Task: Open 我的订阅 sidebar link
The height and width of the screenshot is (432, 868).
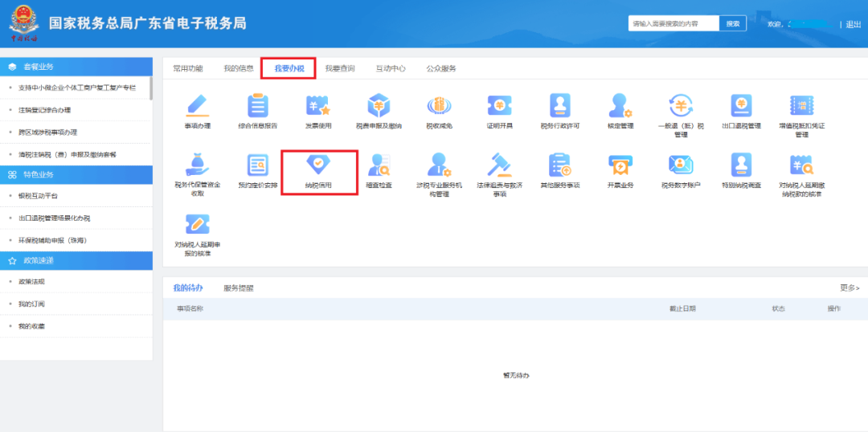Action: tap(31, 304)
